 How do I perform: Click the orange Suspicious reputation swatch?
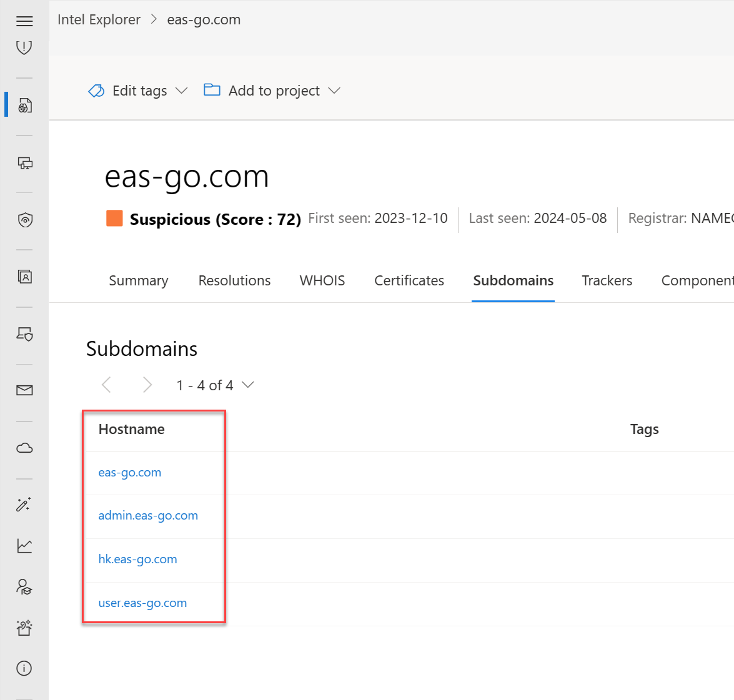tap(115, 218)
